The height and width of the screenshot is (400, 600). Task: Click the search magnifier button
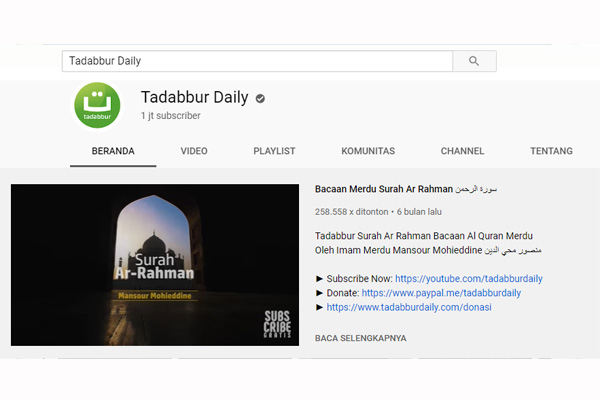pos(474,61)
